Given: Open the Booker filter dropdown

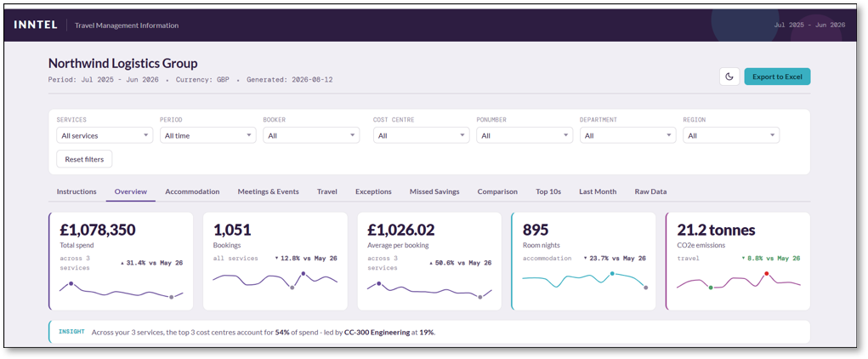Looking at the screenshot, I should (x=311, y=135).
